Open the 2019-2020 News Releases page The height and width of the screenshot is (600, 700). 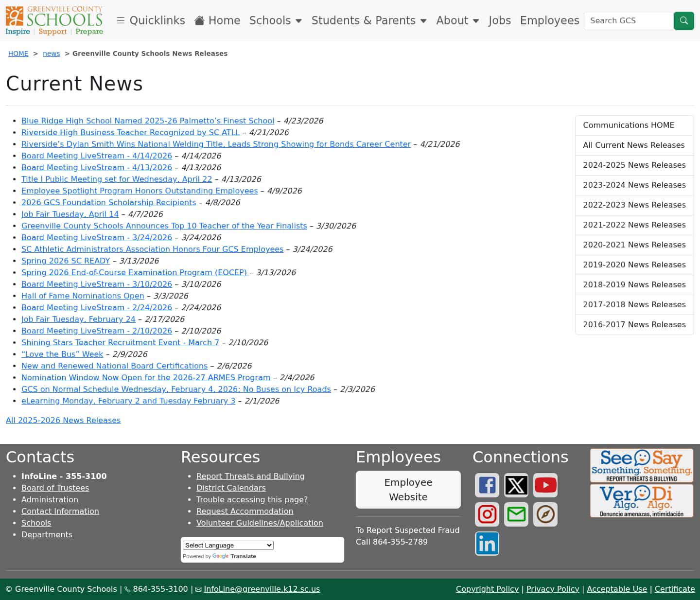[x=634, y=265]
